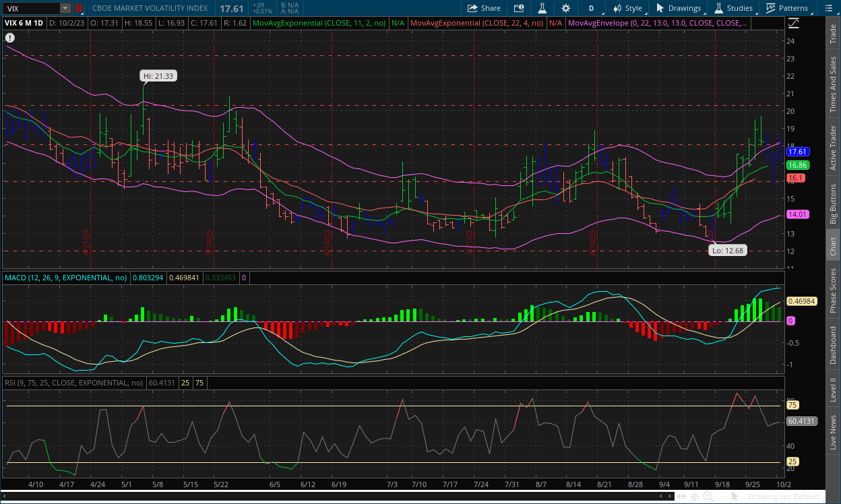Image resolution: width=841 pixels, height=504 pixels.
Task: Open the Level II sidebar tab
Action: (833, 389)
